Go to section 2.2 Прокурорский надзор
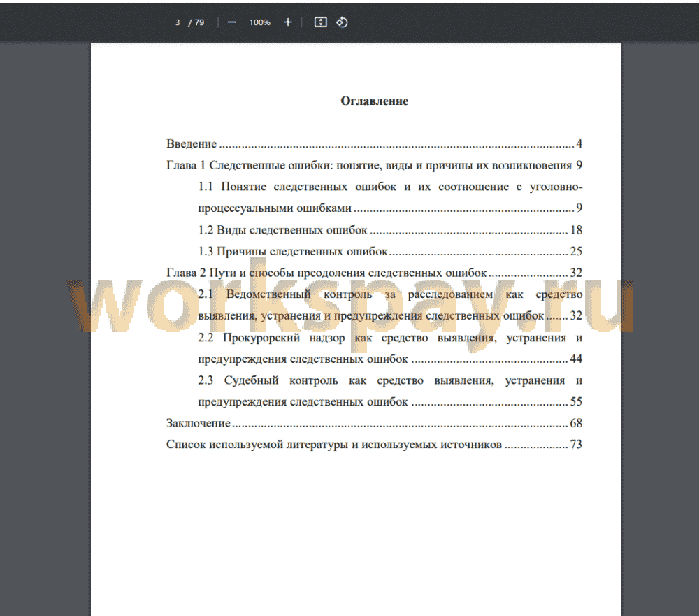This screenshot has height=616, width=699. pos(390,348)
